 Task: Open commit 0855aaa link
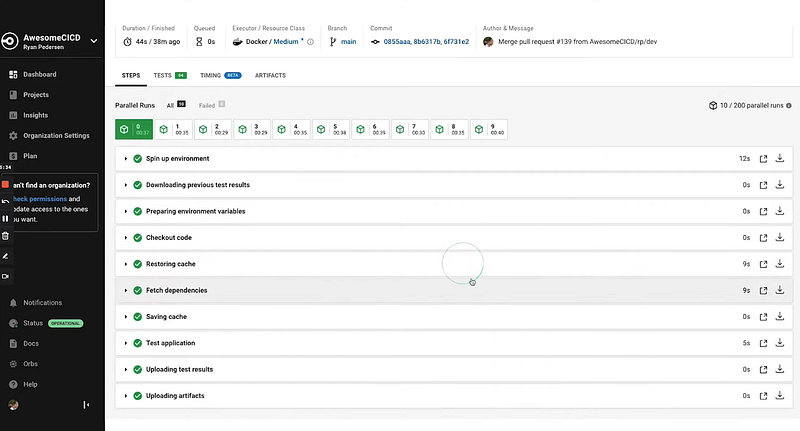click(397, 42)
